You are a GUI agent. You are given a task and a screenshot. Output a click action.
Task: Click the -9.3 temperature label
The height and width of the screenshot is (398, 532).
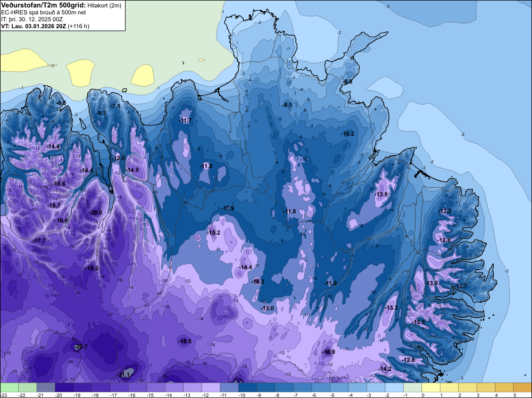tap(102, 113)
